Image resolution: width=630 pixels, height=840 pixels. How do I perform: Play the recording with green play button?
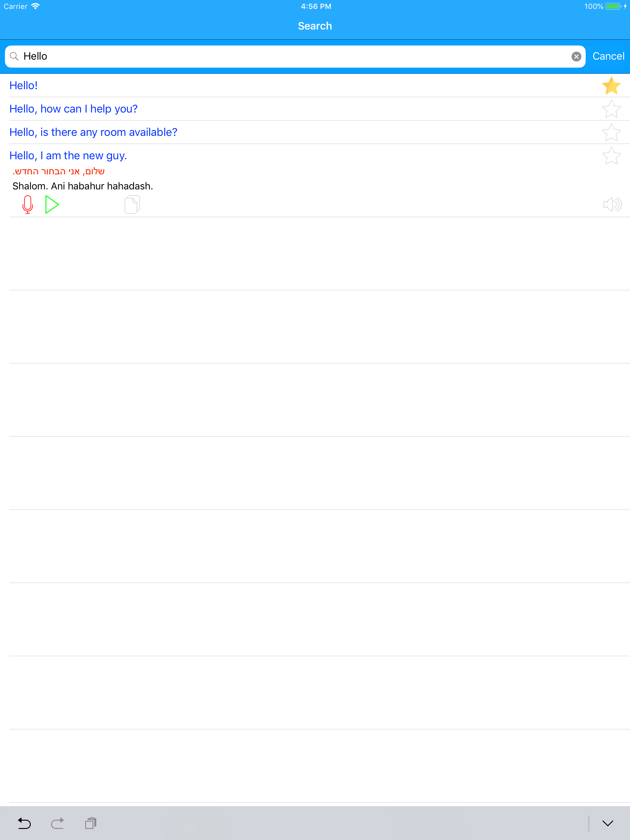pos(52,205)
